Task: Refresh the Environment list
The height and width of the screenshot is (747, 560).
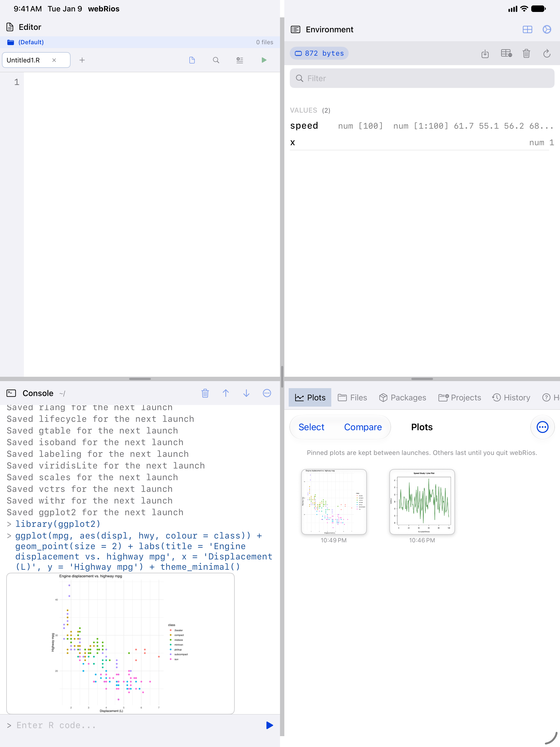Action: tap(547, 53)
